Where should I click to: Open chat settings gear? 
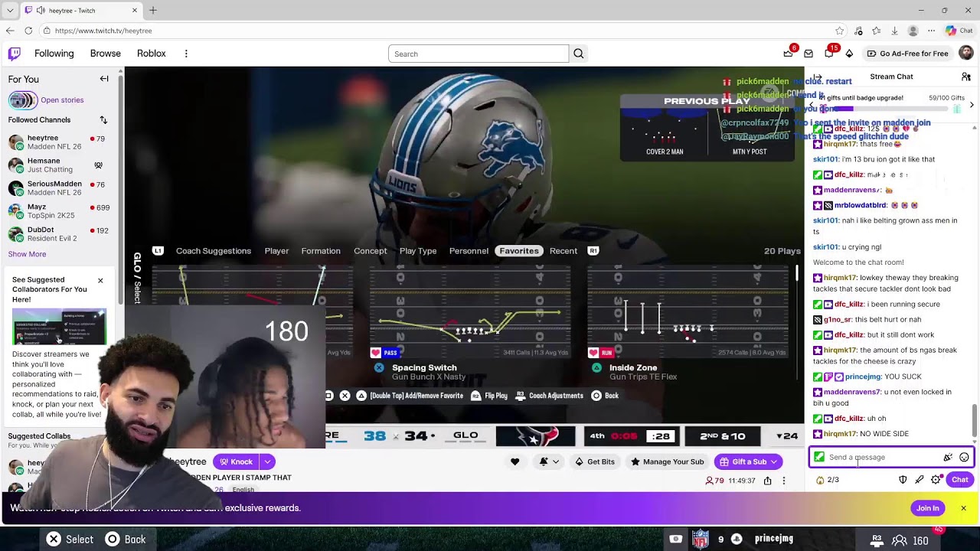(x=936, y=480)
